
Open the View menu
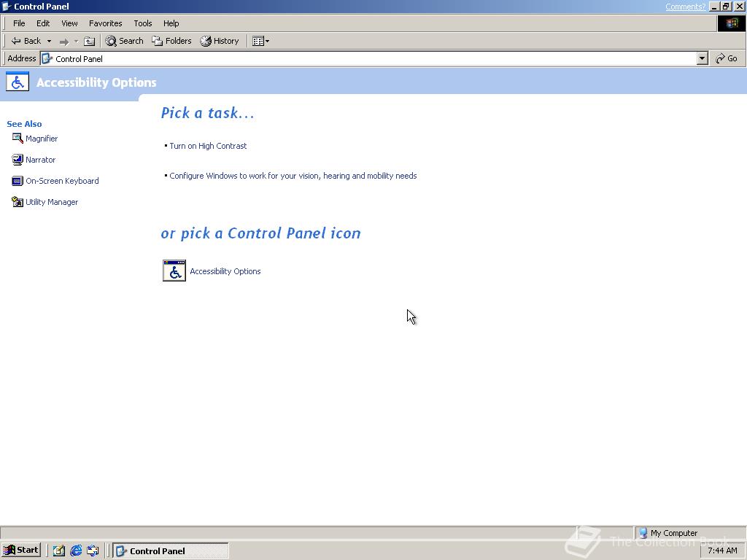tap(69, 23)
